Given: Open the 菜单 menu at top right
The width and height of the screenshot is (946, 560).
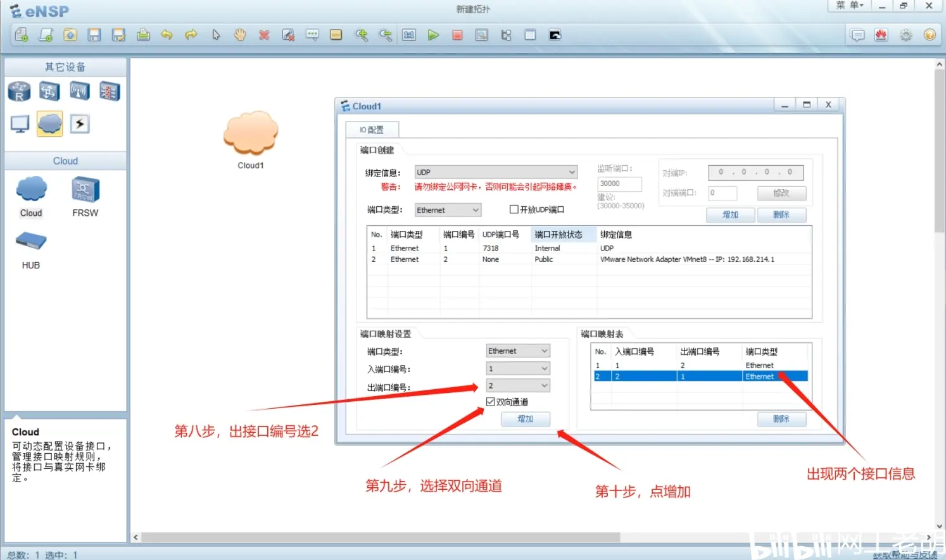Looking at the screenshot, I should [x=849, y=5].
